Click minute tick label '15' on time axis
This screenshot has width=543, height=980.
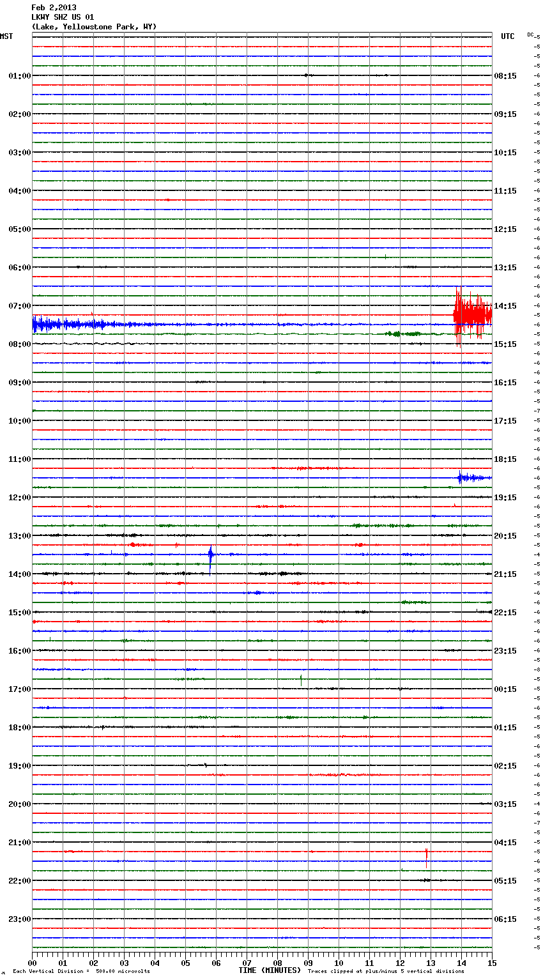click(492, 963)
